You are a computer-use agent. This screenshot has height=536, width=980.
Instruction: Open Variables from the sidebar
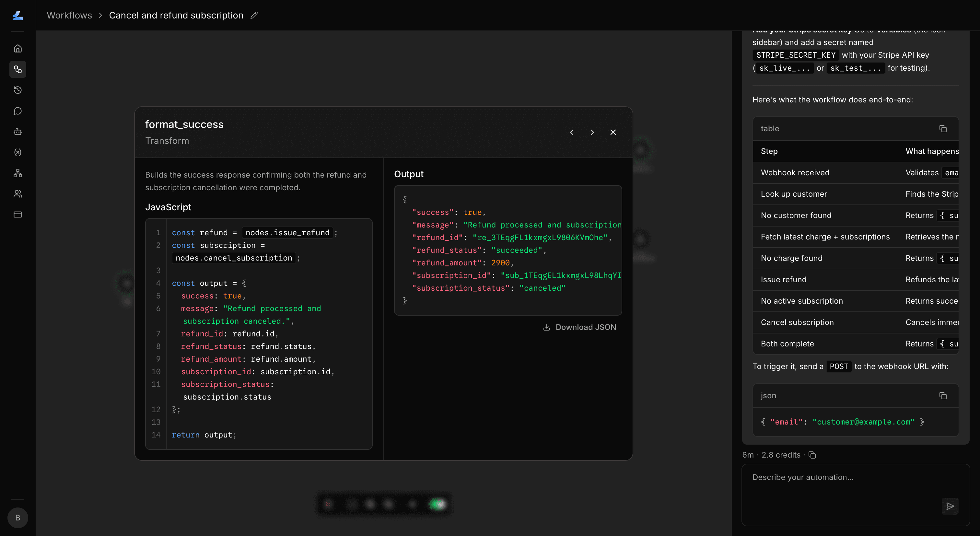pyautogui.click(x=17, y=152)
